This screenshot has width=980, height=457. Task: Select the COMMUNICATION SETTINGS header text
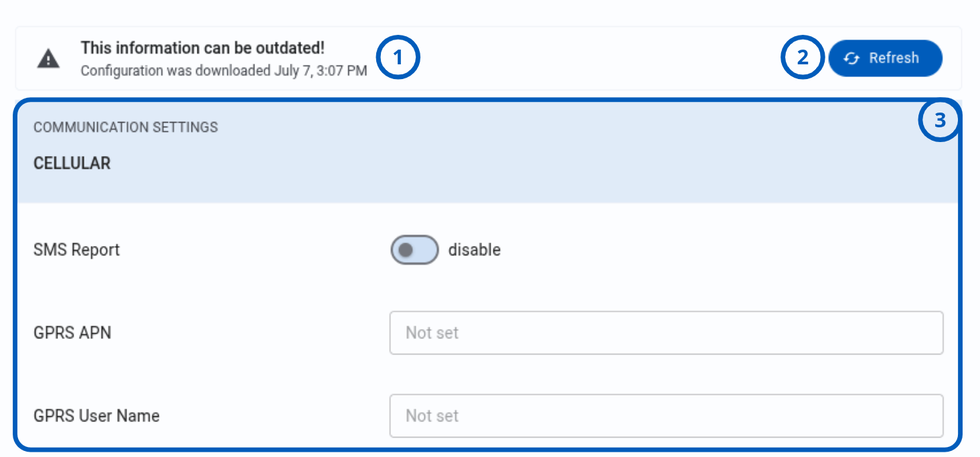point(126,127)
